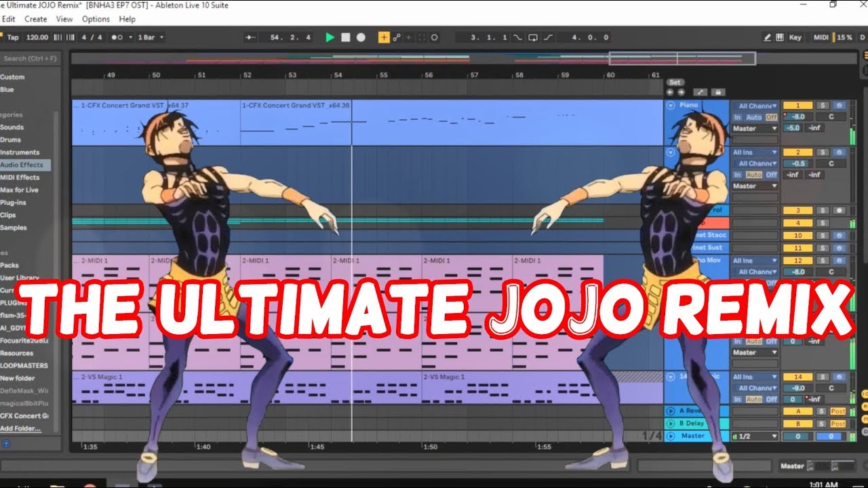Click the nudge tempo down bars icon
This screenshot has height=488, width=868.
click(x=58, y=37)
